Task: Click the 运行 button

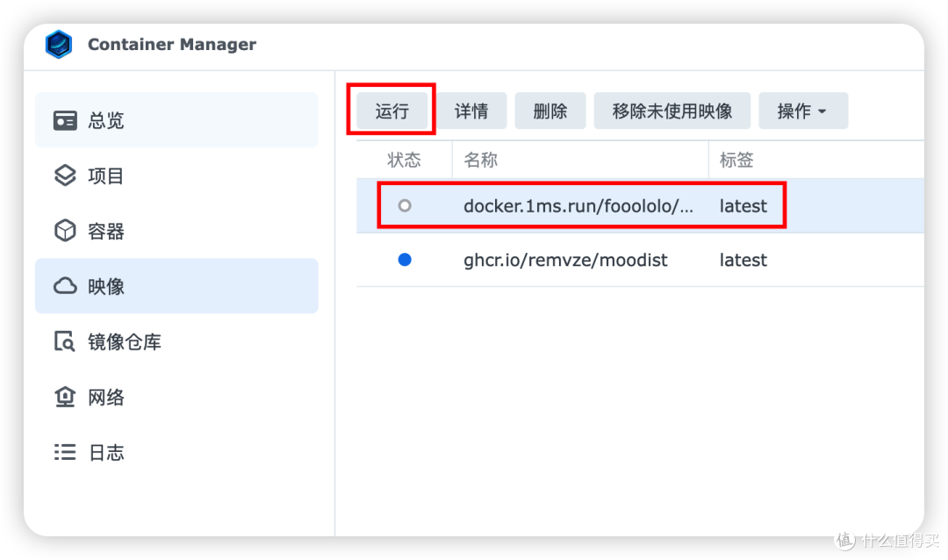Action: pyautogui.click(x=391, y=111)
